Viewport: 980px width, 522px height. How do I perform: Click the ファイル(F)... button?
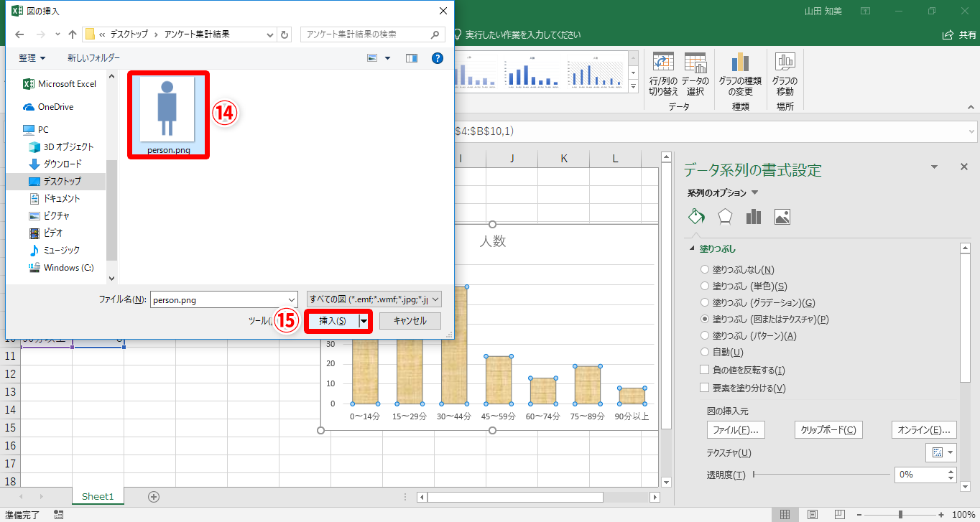tap(736, 430)
